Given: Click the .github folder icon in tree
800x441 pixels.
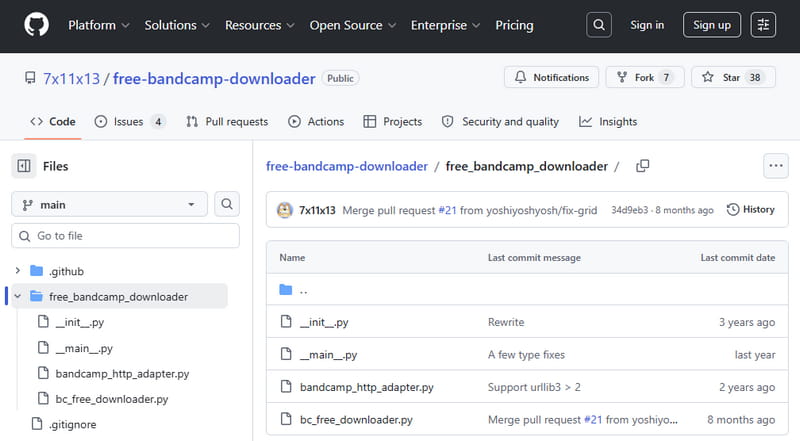Looking at the screenshot, I should (x=36, y=271).
